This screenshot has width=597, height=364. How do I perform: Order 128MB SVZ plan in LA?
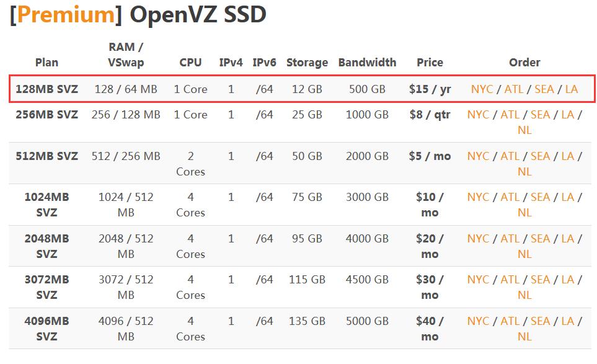coord(572,89)
